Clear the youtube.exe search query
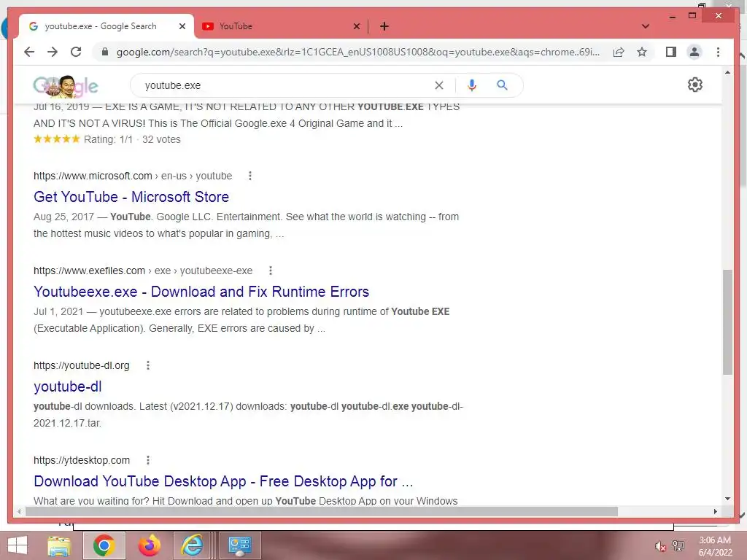The image size is (747, 560). coord(438,85)
